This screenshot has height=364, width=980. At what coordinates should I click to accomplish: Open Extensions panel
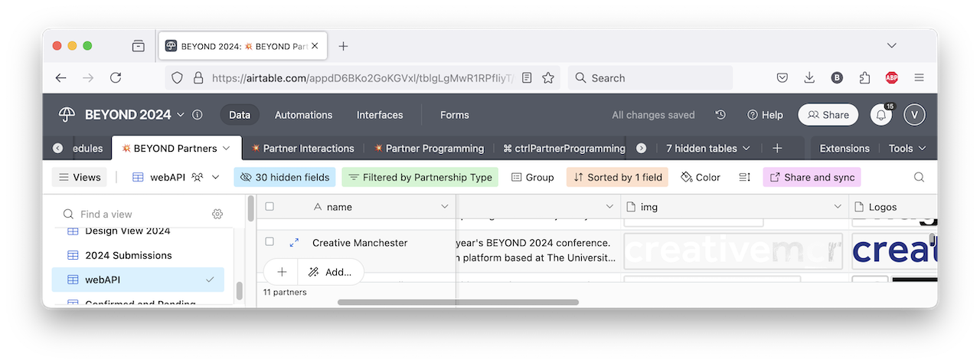click(844, 148)
